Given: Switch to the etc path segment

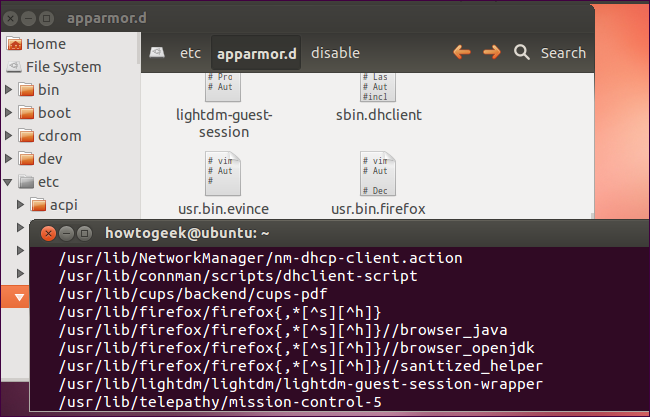Looking at the screenshot, I should coord(190,53).
